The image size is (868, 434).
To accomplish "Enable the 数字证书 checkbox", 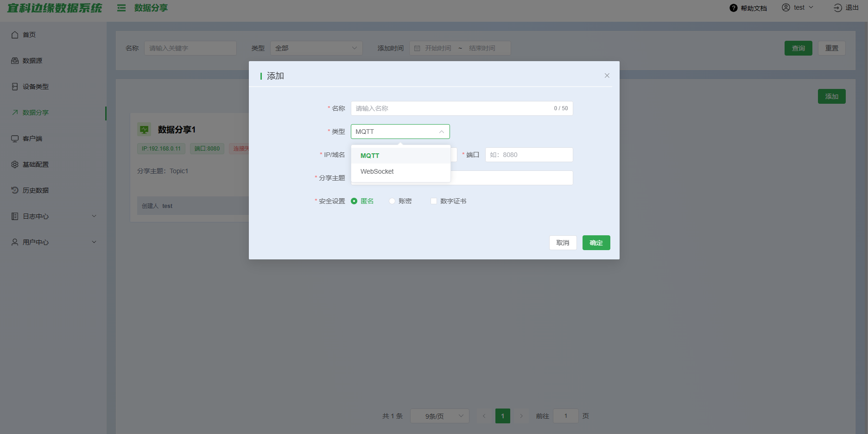I will click(x=434, y=201).
